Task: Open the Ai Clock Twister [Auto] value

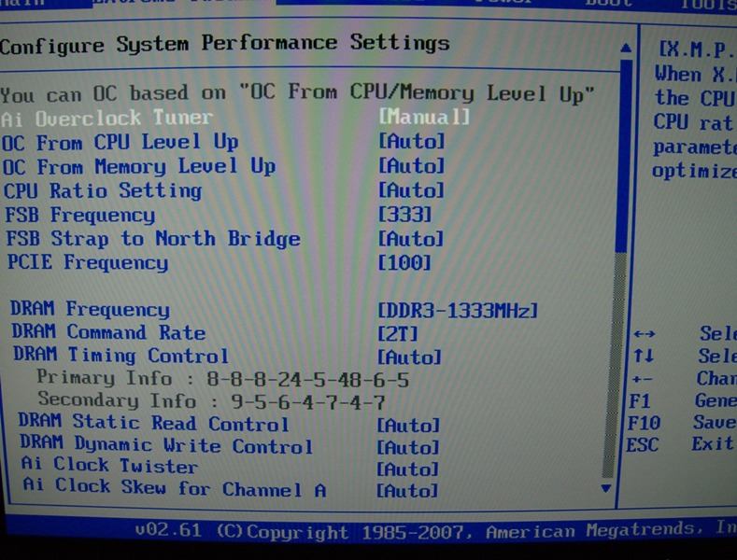Action: pos(407,469)
